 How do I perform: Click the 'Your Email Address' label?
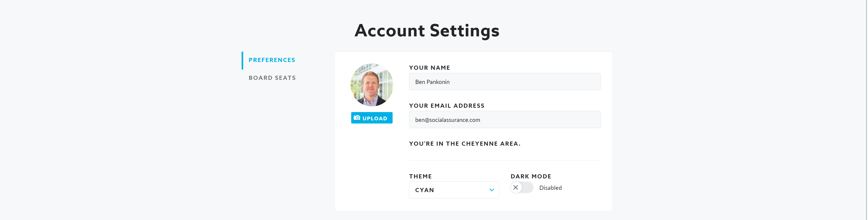[x=446, y=106]
